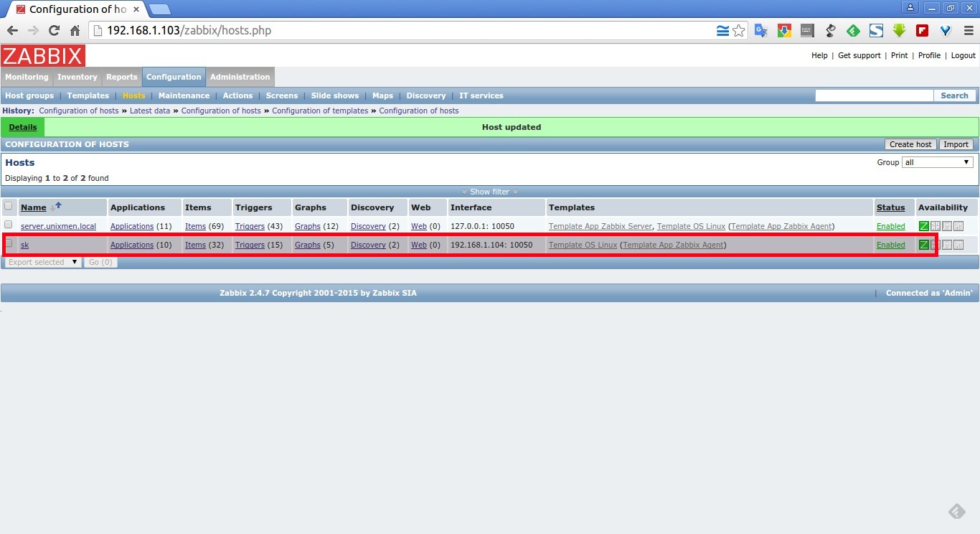
Task: Click the blue S extension icon
Action: pos(876,30)
